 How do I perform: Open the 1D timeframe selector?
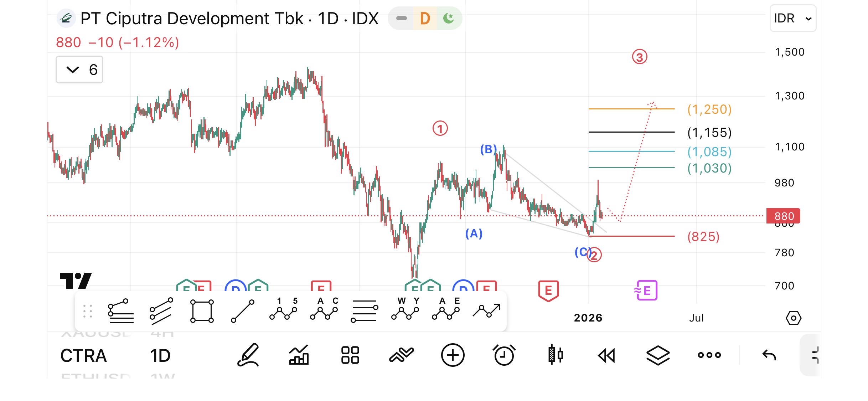(x=160, y=355)
